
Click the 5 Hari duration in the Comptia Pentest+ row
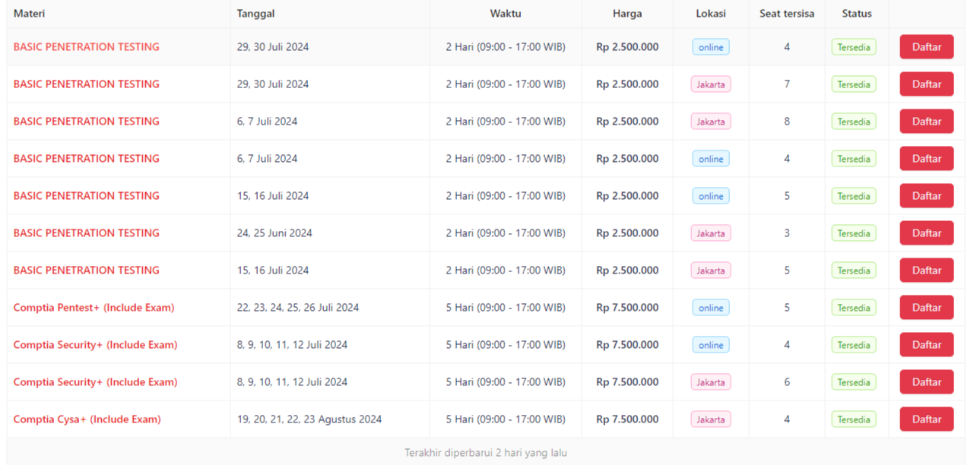point(506,308)
